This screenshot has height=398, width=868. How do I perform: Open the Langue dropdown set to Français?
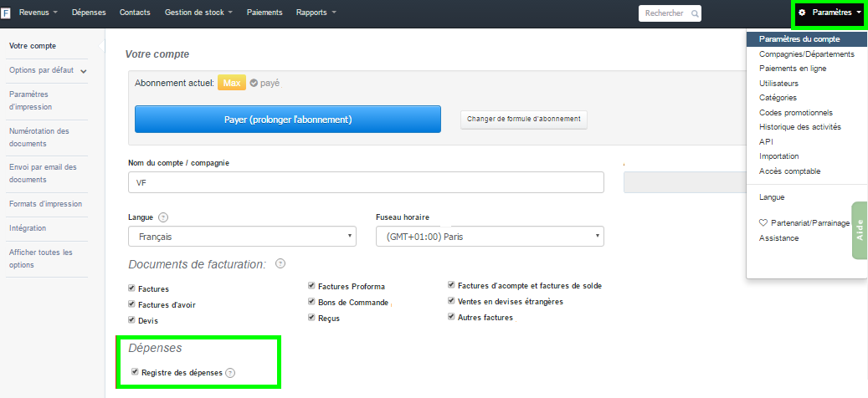tap(242, 237)
